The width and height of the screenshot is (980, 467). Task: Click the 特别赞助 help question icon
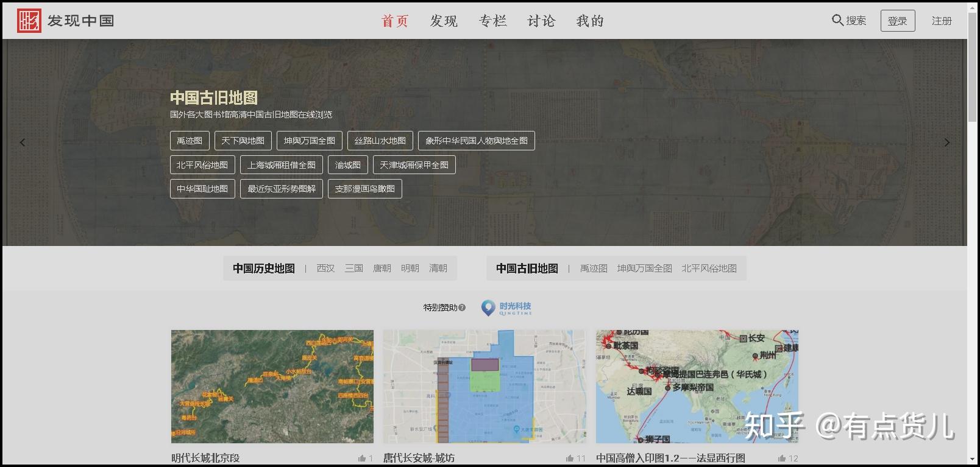tap(462, 307)
